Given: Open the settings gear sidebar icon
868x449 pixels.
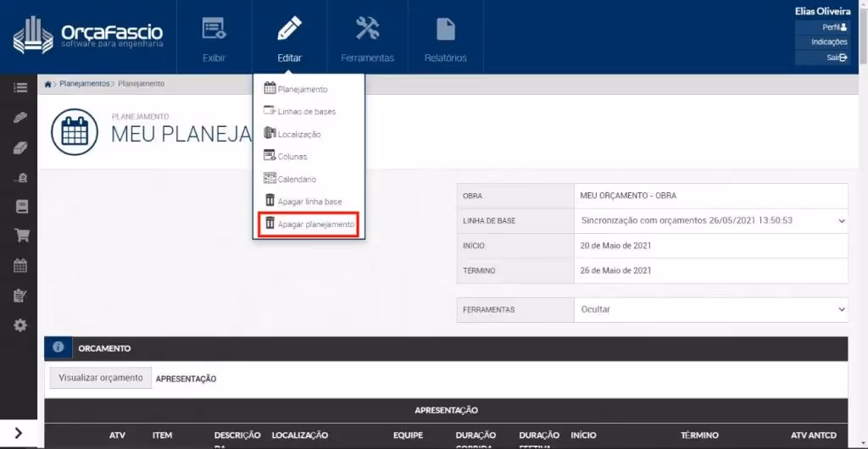Looking at the screenshot, I should [20, 325].
